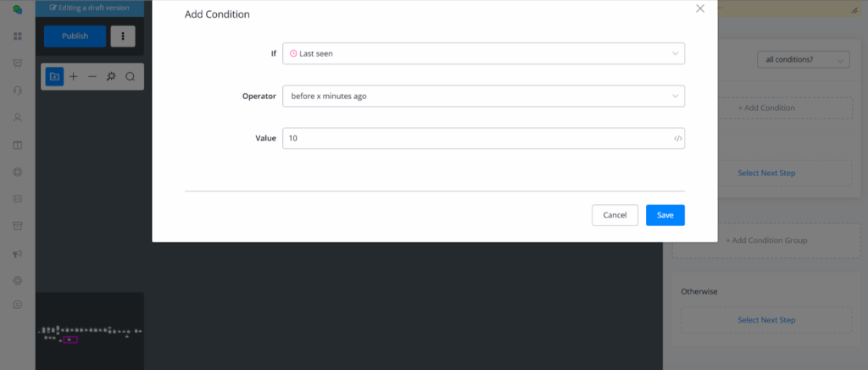Click the magic wand auto-arrange icon
Viewport: 868px width, 370px height.
click(x=111, y=77)
